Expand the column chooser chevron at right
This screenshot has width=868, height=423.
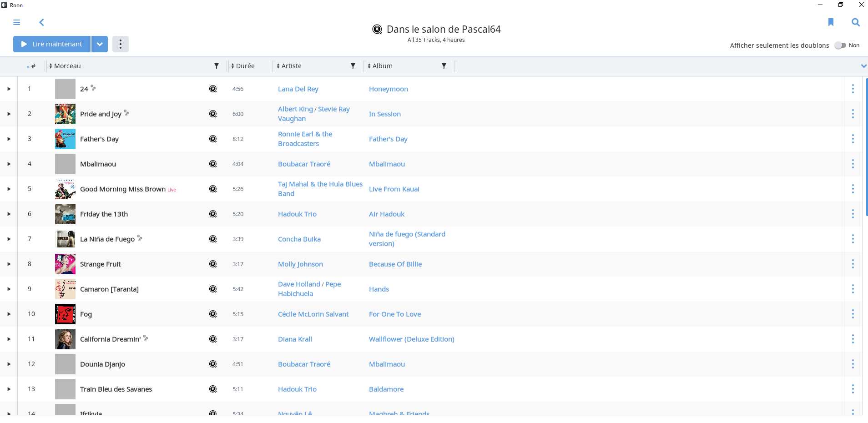863,66
